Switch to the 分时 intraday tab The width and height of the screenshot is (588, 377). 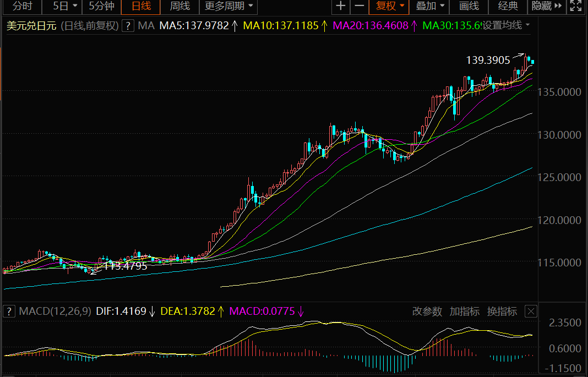tap(22, 7)
